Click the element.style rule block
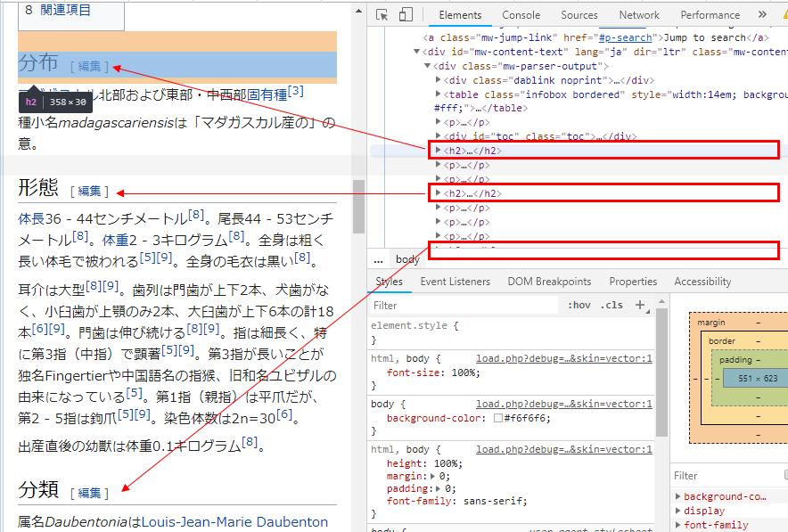788x532 pixels. tap(512, 332)
